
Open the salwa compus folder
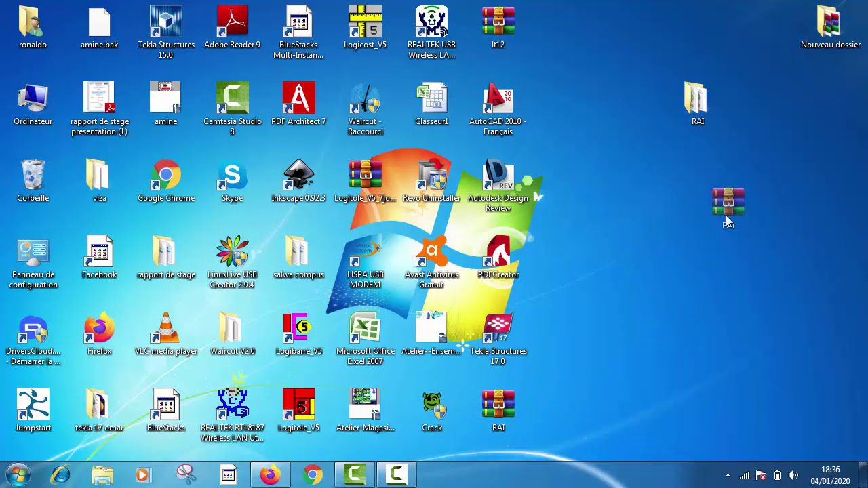click(298, 252)
